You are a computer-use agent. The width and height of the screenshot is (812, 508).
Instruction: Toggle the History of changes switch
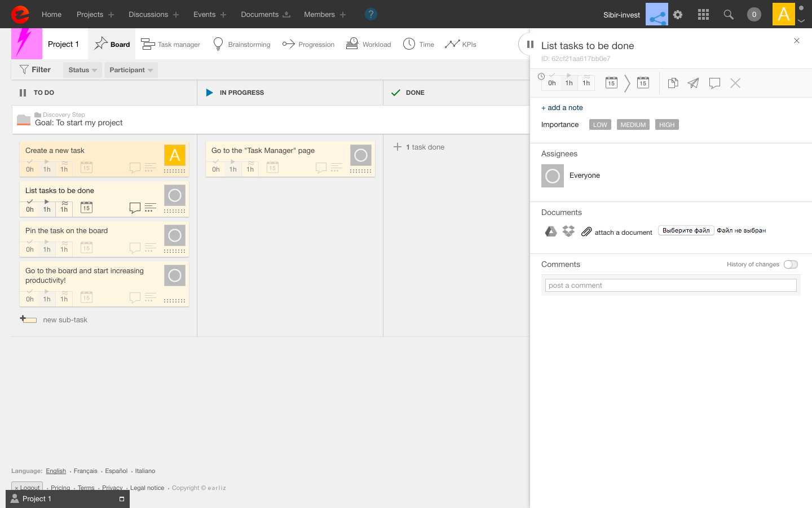(791, 265)
